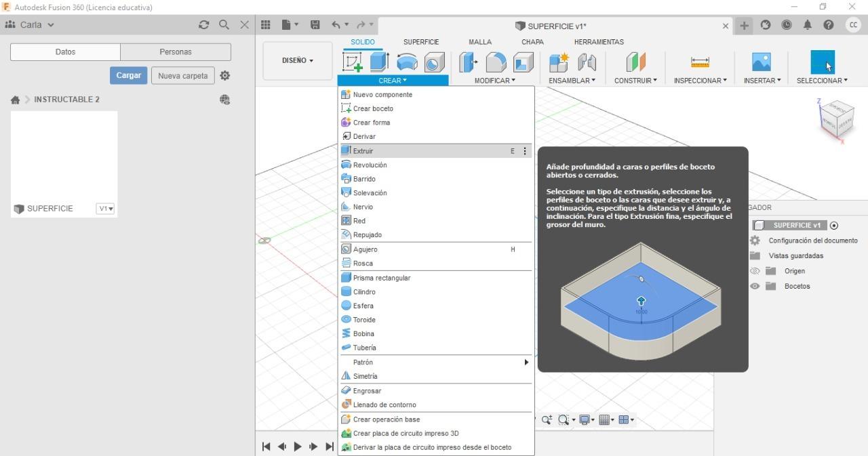Click the Revolve icon in the toolbar
The width and height of the screenshot is (868, 456).
point(407,62)
